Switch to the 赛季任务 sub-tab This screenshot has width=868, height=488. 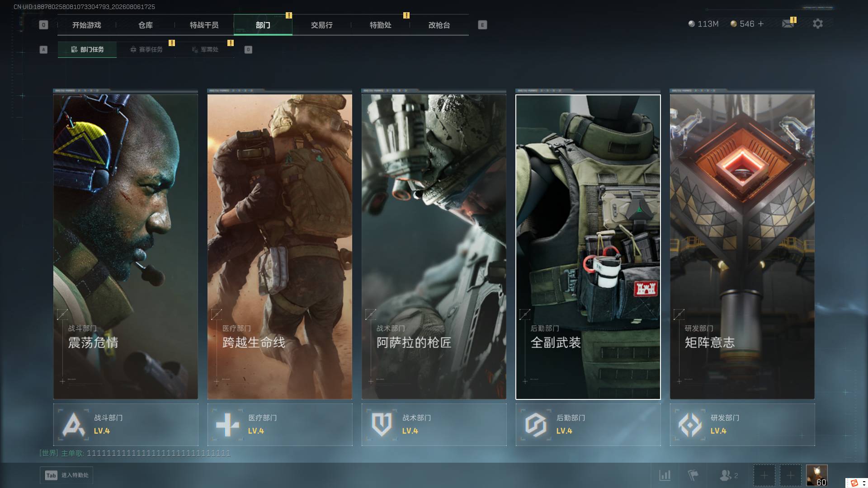(146, 50)
